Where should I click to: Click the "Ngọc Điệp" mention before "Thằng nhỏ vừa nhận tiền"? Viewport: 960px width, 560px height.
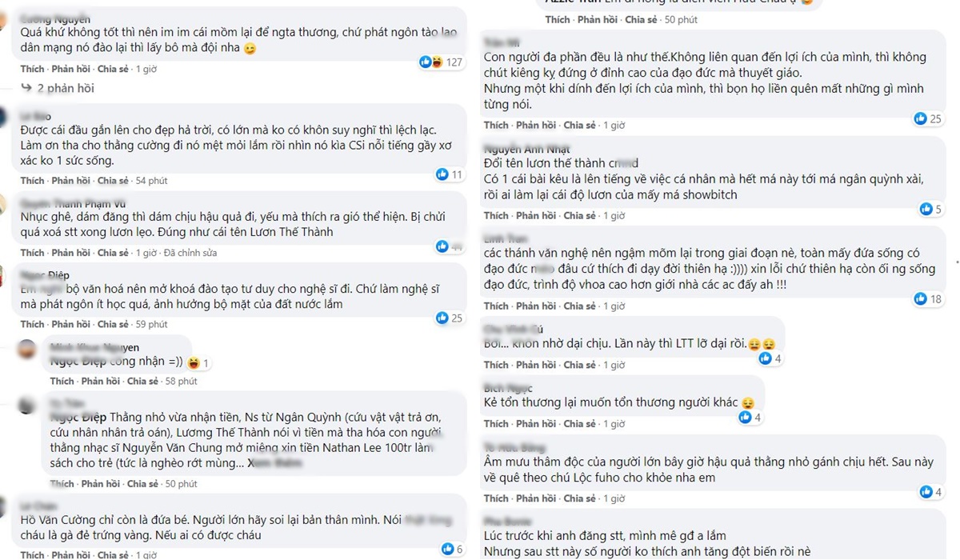point(74,418)
